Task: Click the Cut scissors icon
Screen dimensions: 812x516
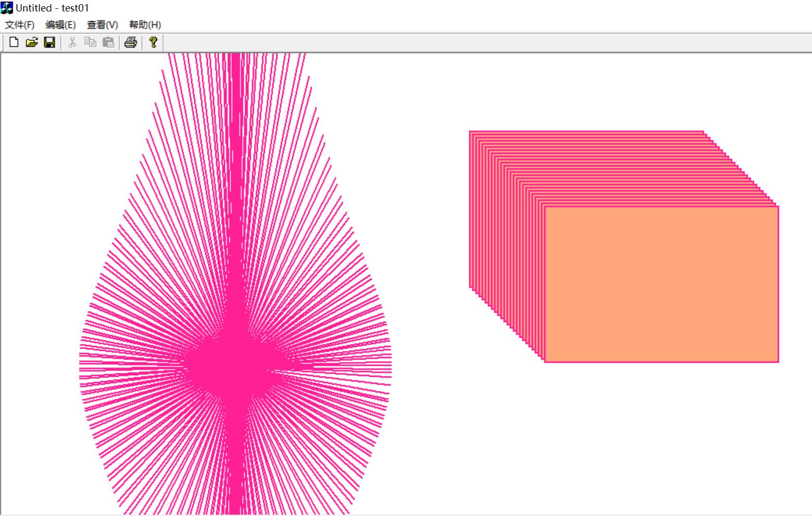Action: pos(72,43)
